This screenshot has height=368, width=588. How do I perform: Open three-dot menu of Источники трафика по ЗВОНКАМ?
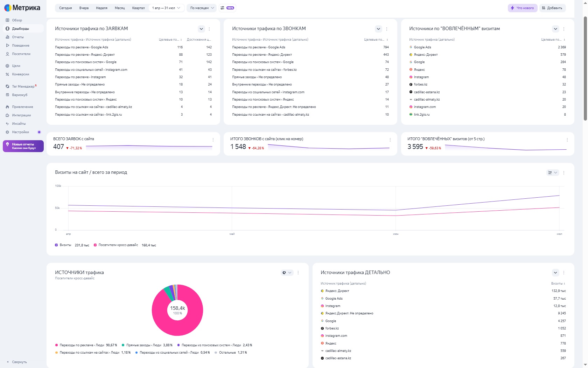click(x=387, y=29)
